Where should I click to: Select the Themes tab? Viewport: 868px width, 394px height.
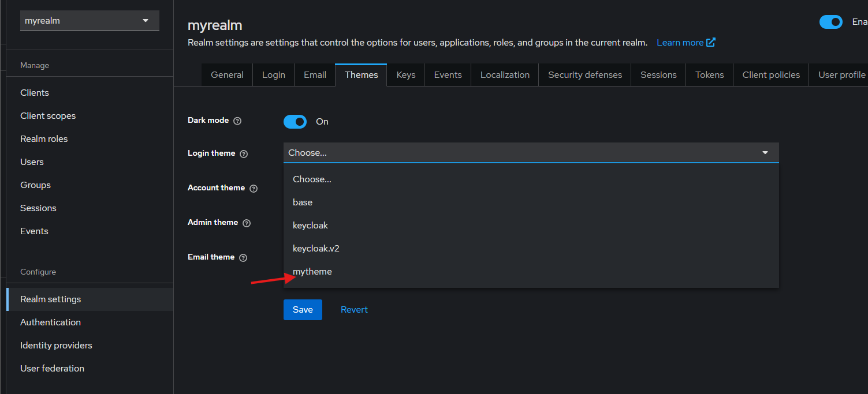coord(362,75)
